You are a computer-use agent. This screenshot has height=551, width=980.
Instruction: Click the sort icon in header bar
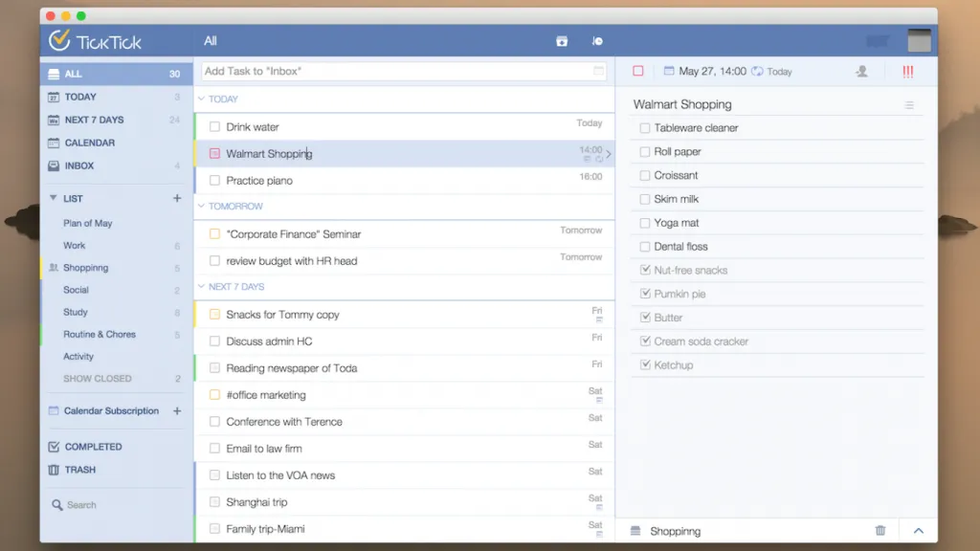coord(597,41)
